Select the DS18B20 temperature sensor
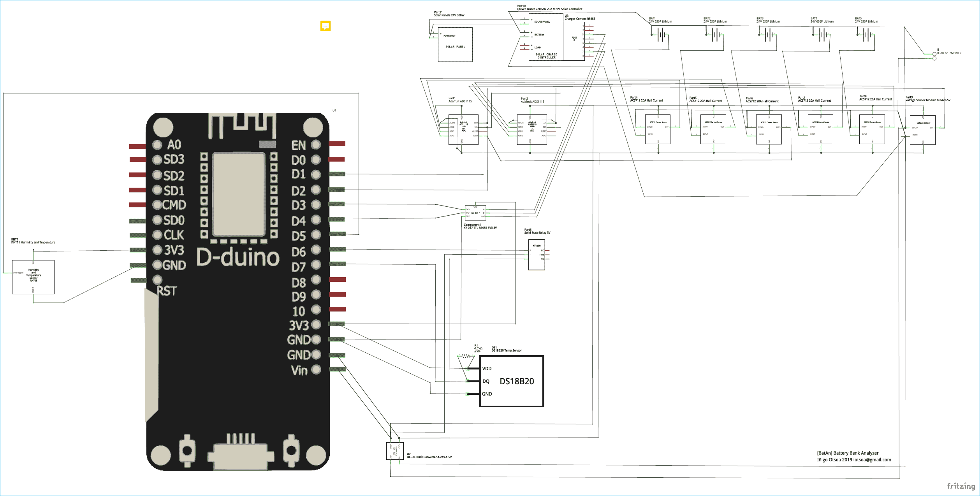This screenshot has height=496, width=980. point(511,381)
